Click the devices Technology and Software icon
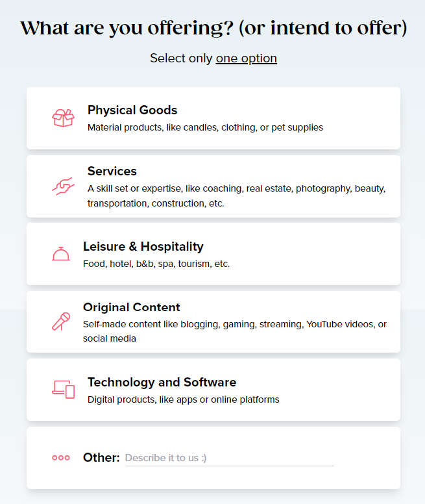This screenshot has width=425, height=504. 63,389
